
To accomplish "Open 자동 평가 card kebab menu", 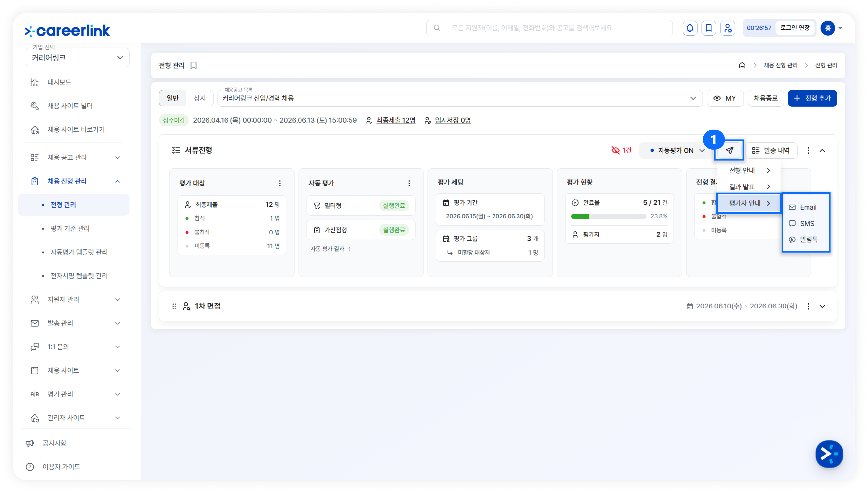I will (x=409, y=183).
